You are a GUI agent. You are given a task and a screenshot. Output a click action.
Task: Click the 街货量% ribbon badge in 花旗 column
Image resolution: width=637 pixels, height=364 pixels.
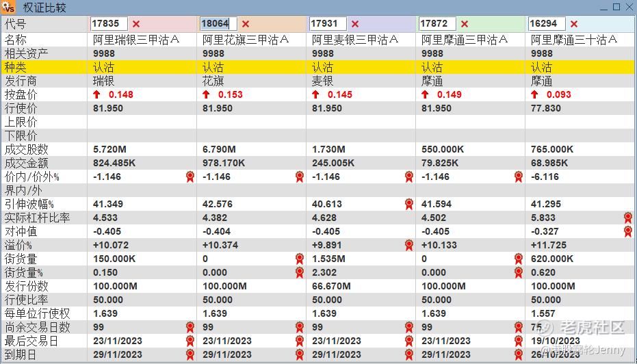click(300, 272)
